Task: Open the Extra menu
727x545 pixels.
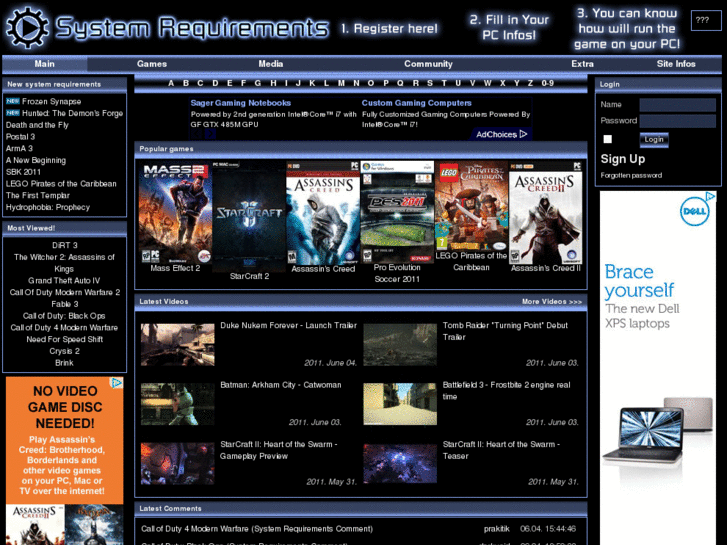Action: tap(582, 64)
